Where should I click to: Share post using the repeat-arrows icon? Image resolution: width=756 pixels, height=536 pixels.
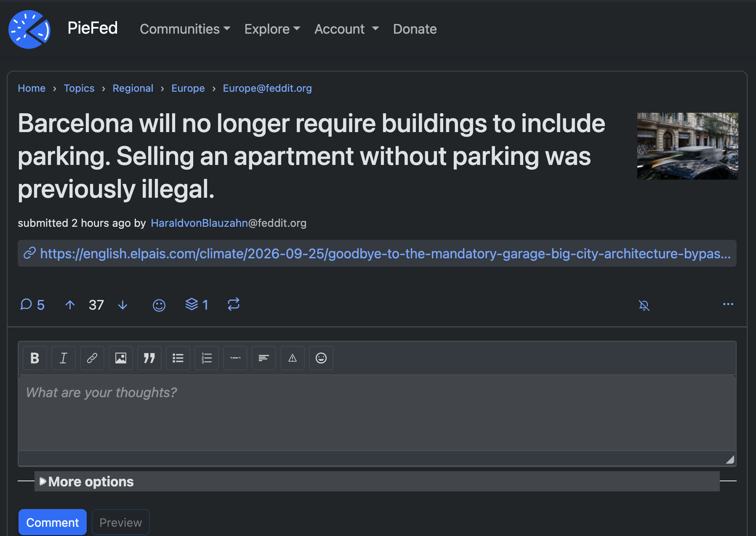point(234,304)
